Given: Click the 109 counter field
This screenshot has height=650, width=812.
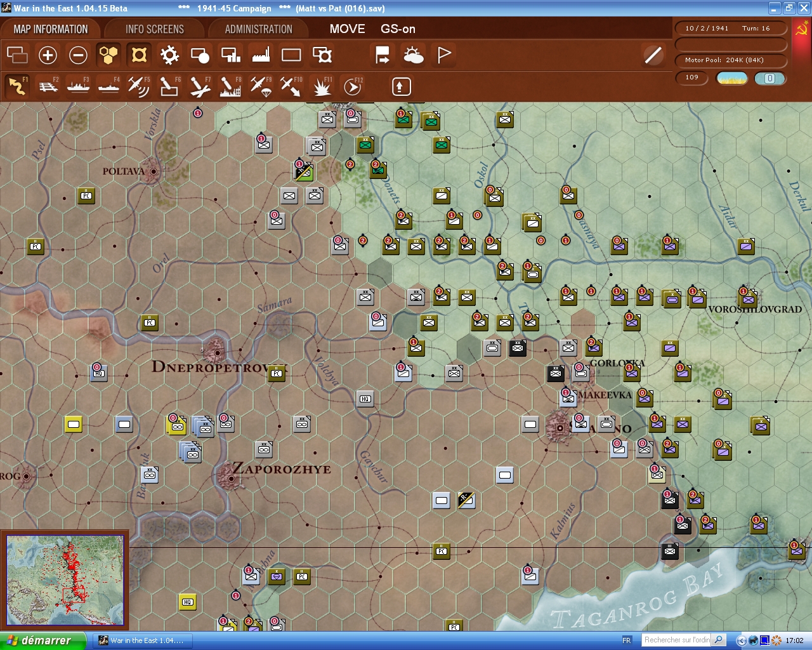Looking at the screenshot, I should 693,78.
